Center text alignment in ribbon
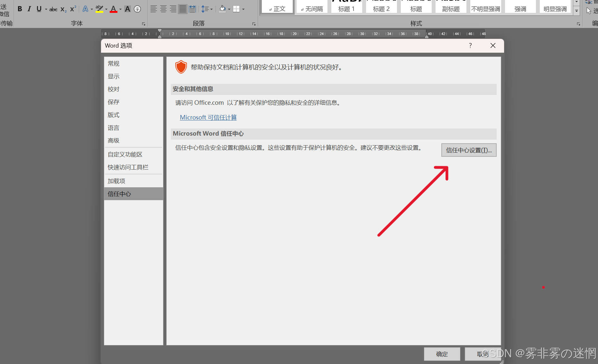Viewport: 598px width, 364px height. (163, 9)
